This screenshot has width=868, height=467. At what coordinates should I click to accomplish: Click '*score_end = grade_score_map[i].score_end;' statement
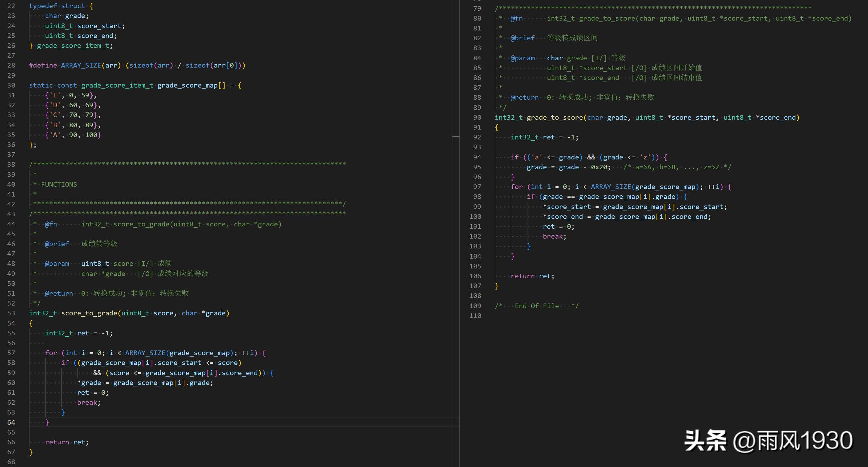pos(627,217)
